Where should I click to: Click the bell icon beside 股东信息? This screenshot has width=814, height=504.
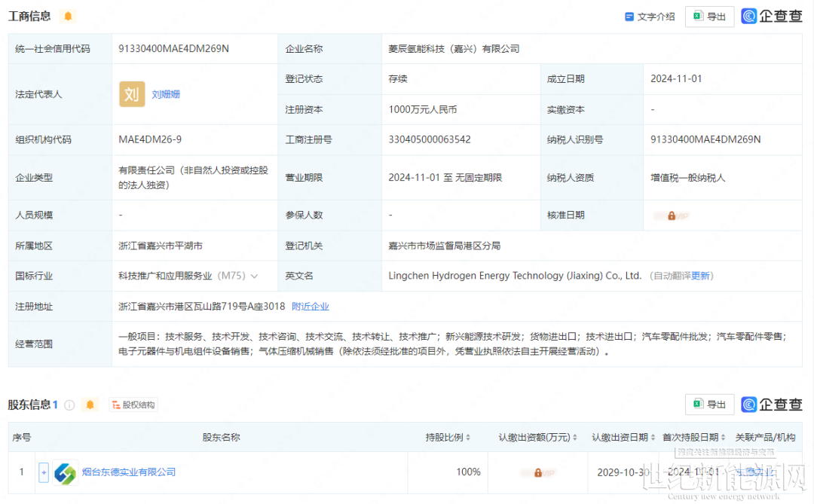coord(90,405)
